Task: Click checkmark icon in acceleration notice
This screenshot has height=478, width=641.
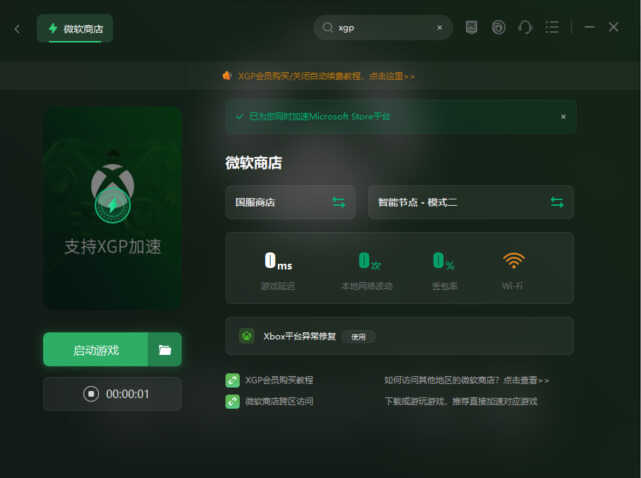Action: coord(240,117)
